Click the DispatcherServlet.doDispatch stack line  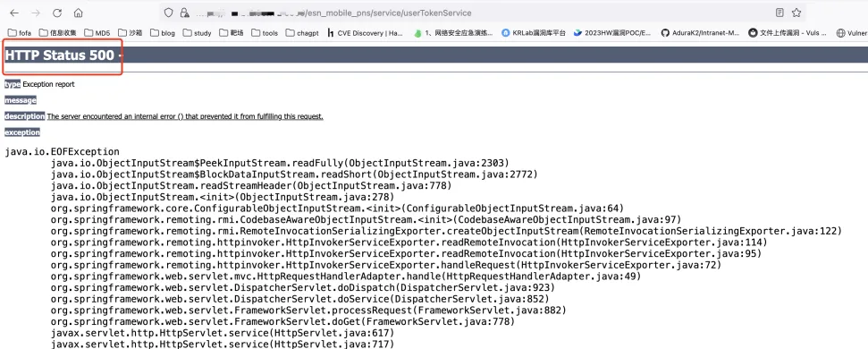click(x=303, y=287)
